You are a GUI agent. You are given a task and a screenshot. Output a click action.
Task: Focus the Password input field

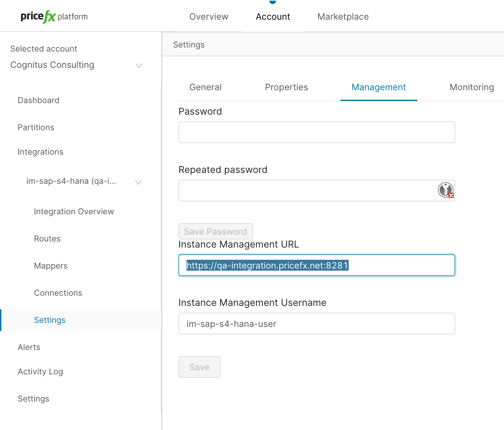pos(316,132)
